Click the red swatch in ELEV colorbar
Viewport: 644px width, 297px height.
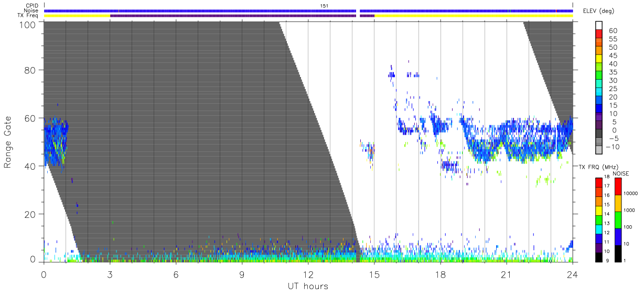[599, 34]
